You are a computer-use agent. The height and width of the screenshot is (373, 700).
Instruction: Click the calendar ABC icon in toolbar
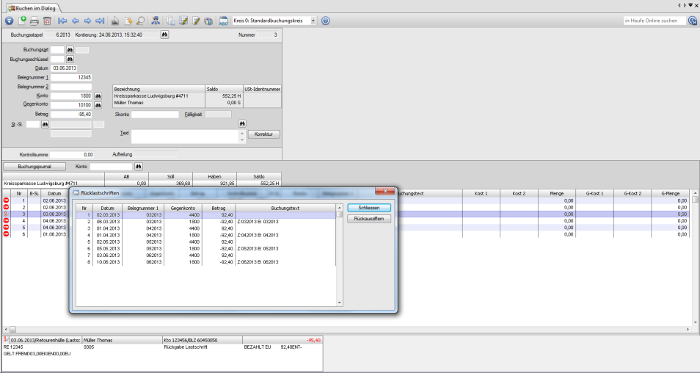[x=223, y=21]
